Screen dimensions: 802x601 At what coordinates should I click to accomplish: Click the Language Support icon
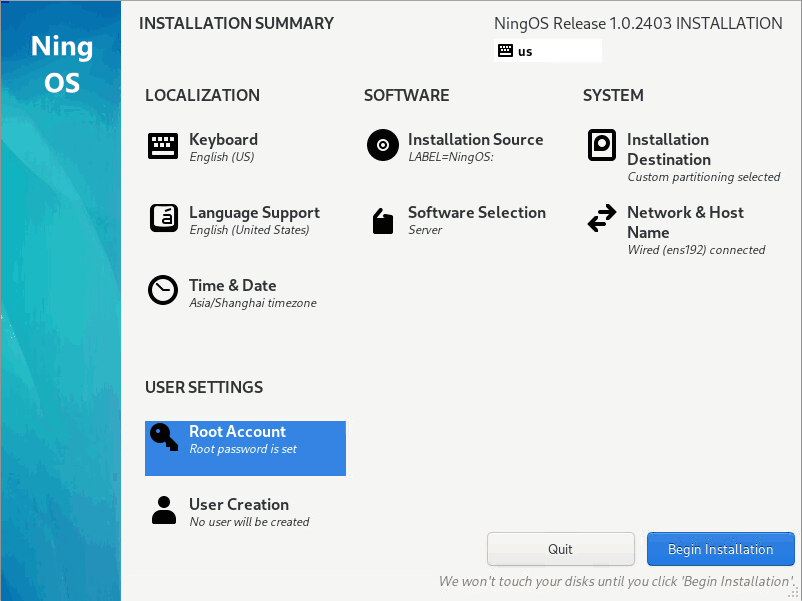(164, 218)
